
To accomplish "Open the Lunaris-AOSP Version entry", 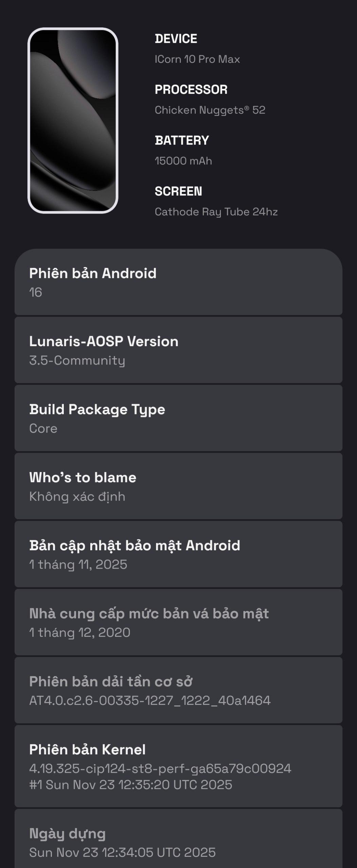I will [x=178, y=350].
